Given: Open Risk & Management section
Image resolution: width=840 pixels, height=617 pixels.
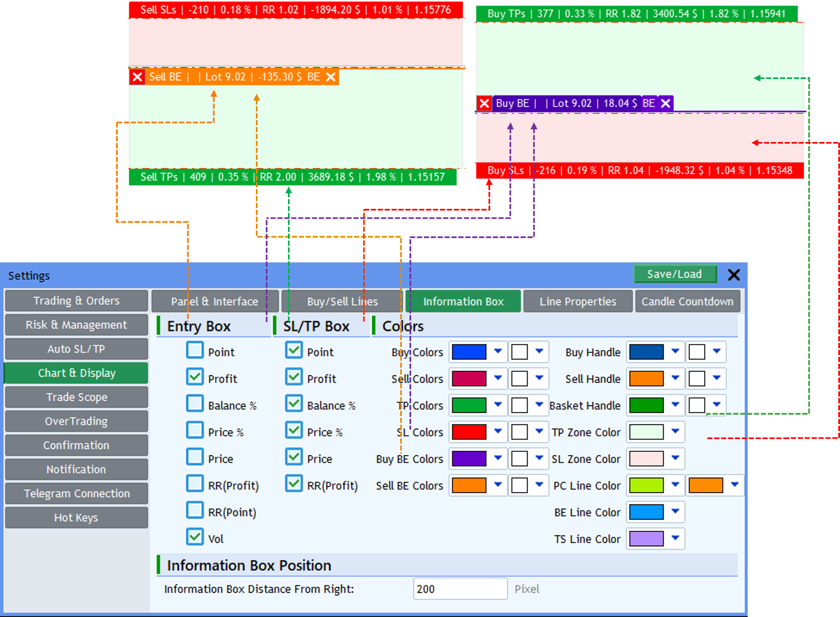Looking at the screenshot, I should (76, 325).
